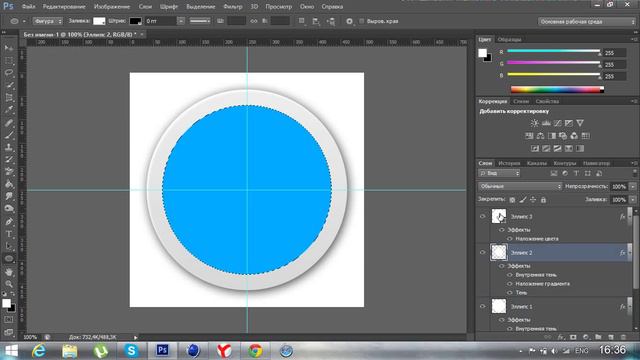Open the Вид layer filter dropdown

click(499, 173)
